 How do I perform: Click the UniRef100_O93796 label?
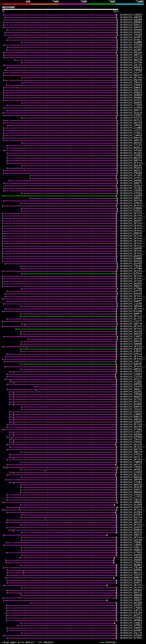click(x=131, y=201)
